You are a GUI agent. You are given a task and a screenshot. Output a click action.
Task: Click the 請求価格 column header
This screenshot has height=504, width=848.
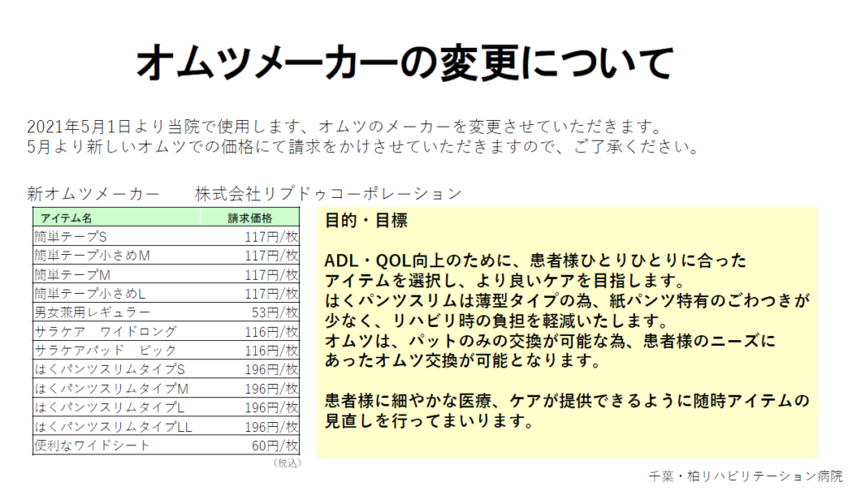click(x=250, y=218)
